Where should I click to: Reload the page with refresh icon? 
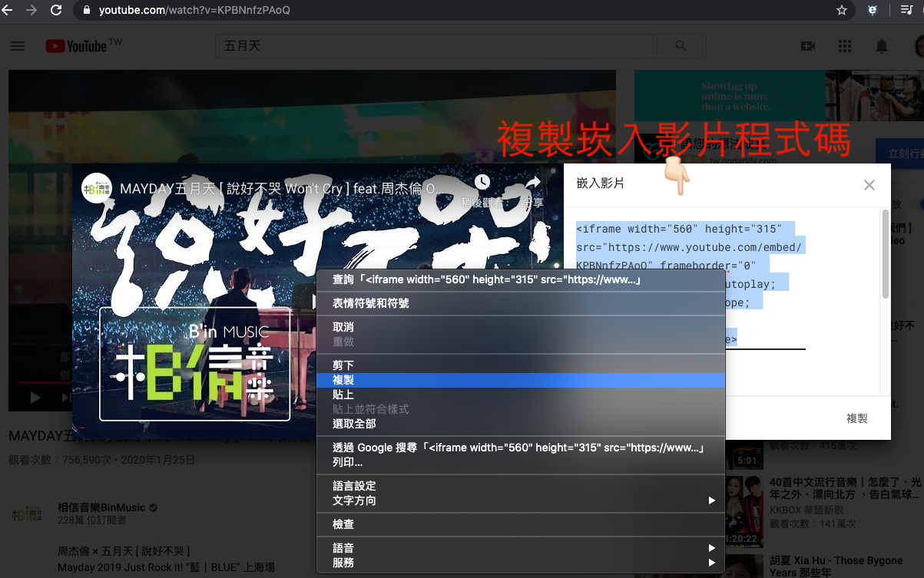[x=56, y=11]
